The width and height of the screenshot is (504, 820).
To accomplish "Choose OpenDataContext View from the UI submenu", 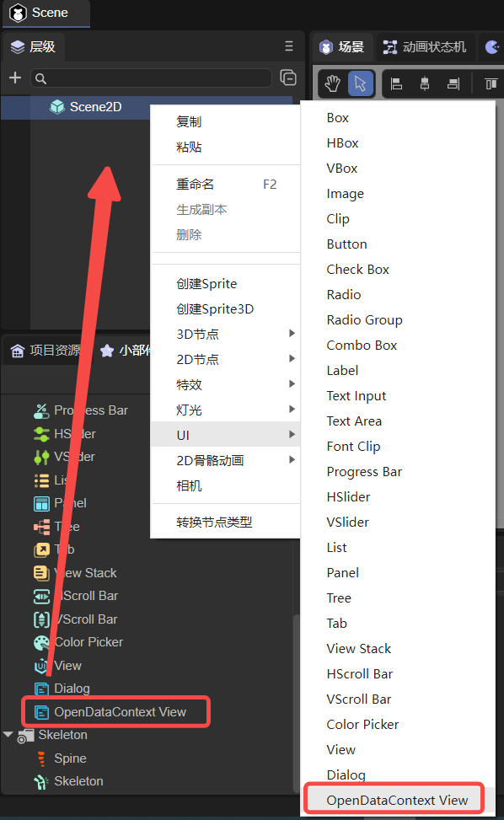I will tap(397, 801).
